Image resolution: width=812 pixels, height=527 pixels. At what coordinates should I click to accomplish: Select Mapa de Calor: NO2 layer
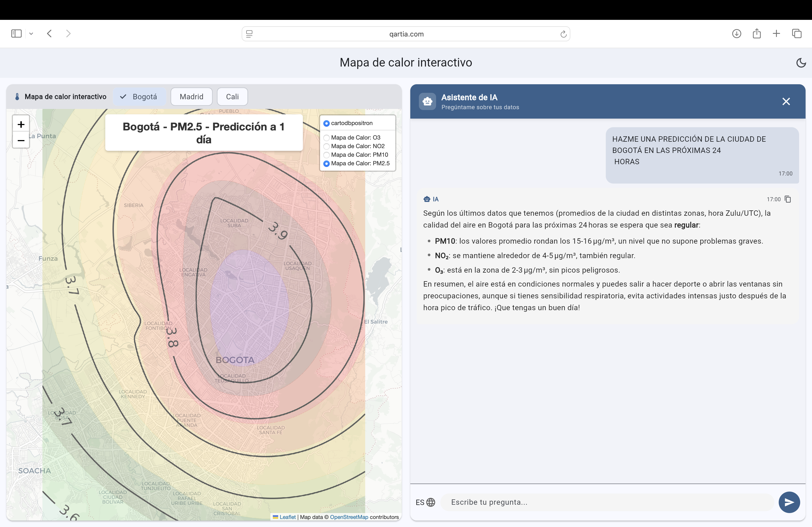(x=354, y=146)
